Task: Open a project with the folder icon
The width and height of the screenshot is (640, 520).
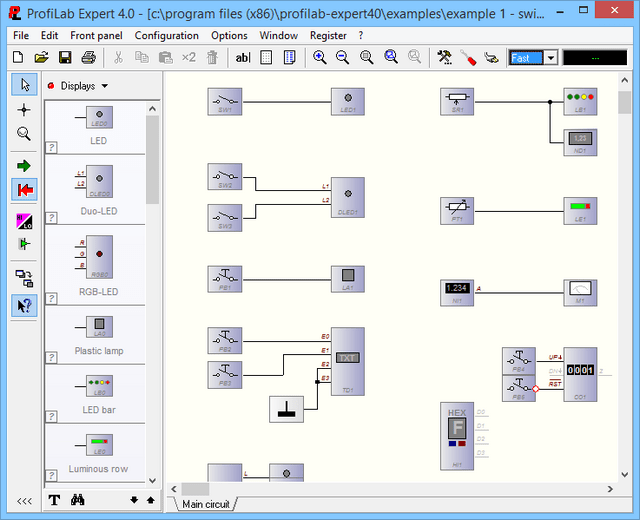Action: pos(41,57)
